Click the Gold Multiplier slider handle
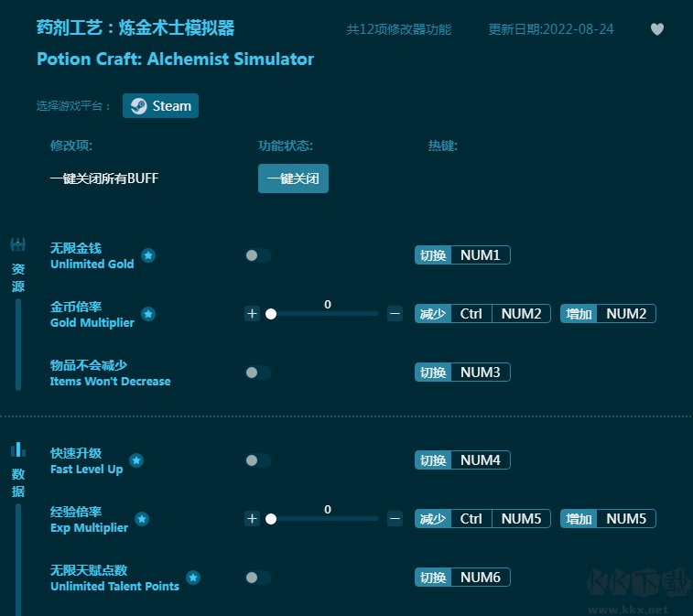The image size is (693, 616). pos(271,314)
